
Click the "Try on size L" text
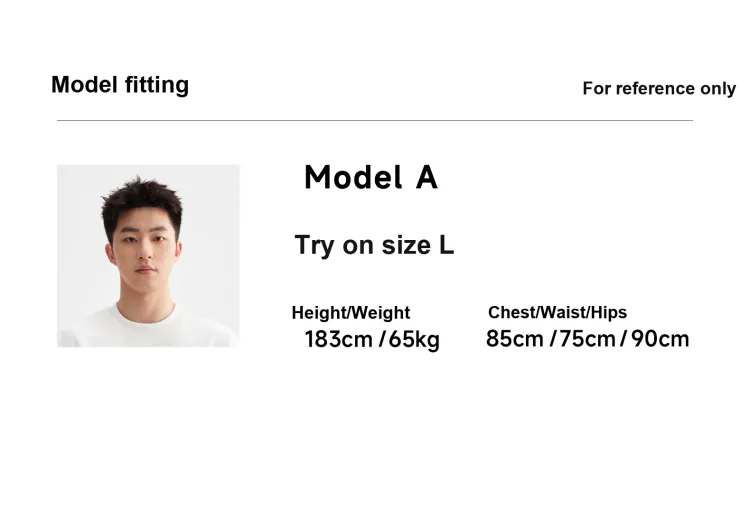(x=374, y=245)
